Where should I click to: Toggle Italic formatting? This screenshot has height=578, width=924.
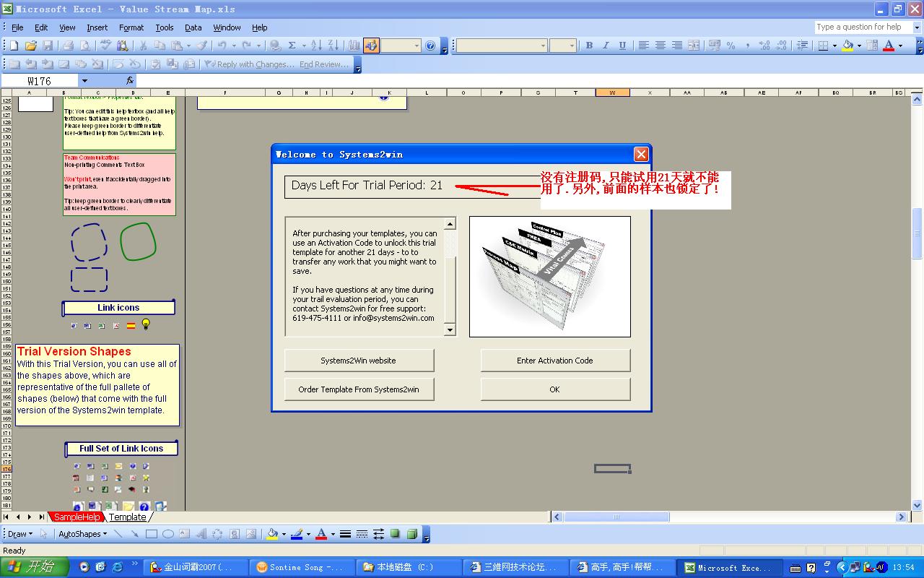[606, 46]
